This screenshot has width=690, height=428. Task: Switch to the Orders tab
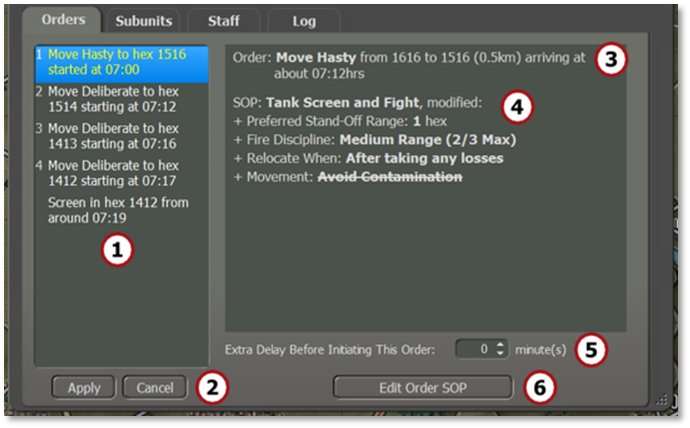tap(63, 20)
